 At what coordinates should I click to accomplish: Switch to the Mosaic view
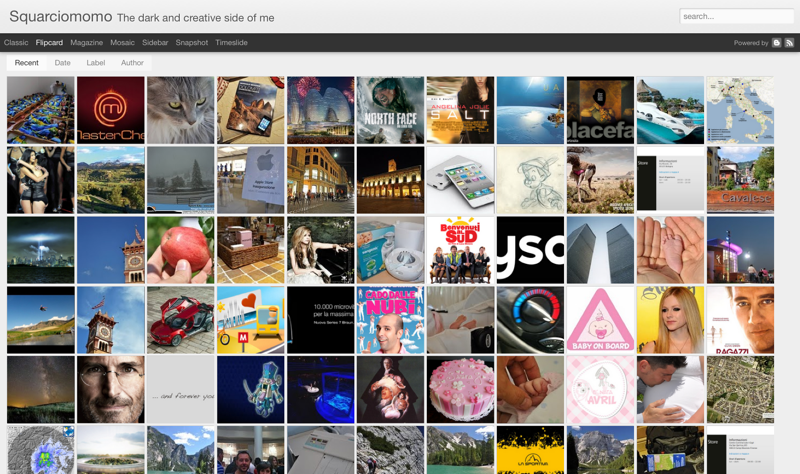pos(122,43)
